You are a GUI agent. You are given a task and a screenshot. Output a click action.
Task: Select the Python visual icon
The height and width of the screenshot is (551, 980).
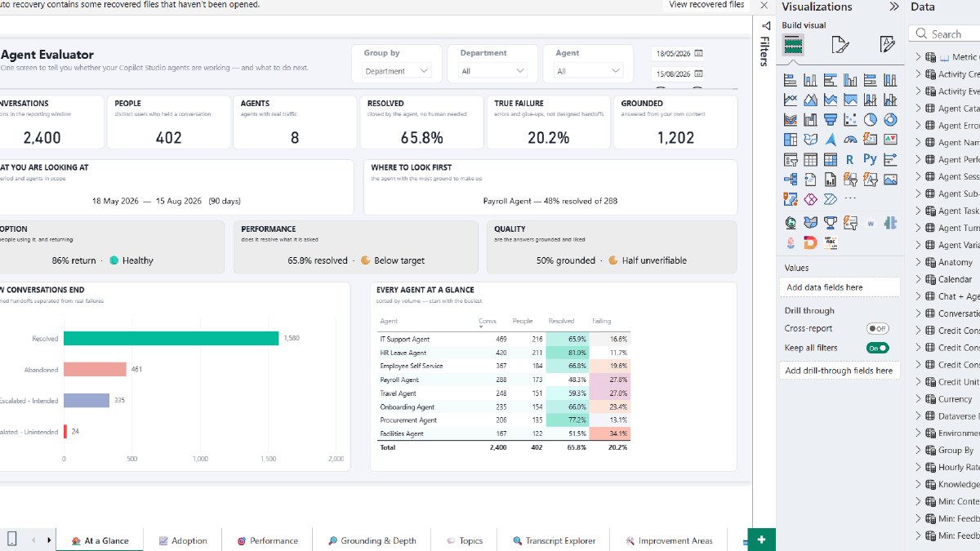point(870,159)
